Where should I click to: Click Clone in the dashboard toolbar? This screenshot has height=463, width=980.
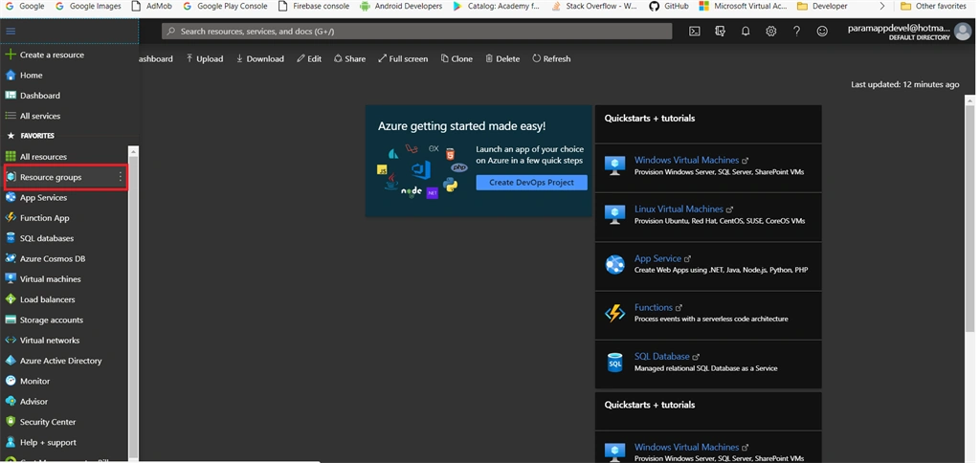[x=457, y=58]
